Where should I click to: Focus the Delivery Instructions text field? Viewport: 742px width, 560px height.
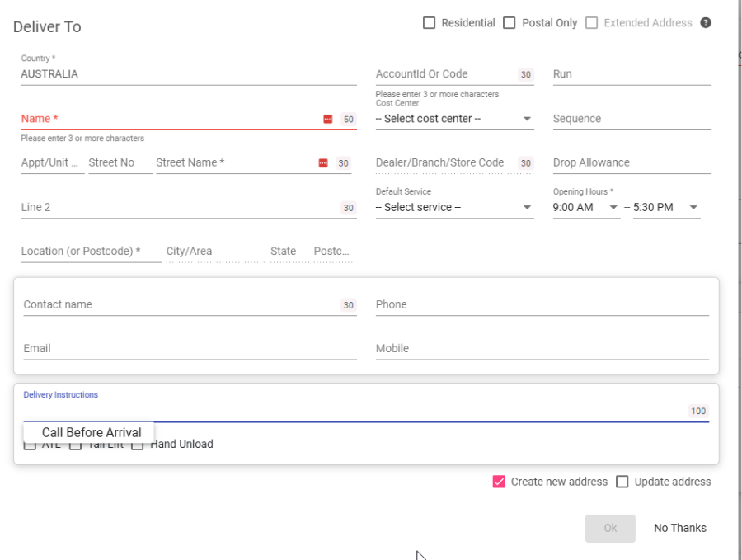point(355,411)
